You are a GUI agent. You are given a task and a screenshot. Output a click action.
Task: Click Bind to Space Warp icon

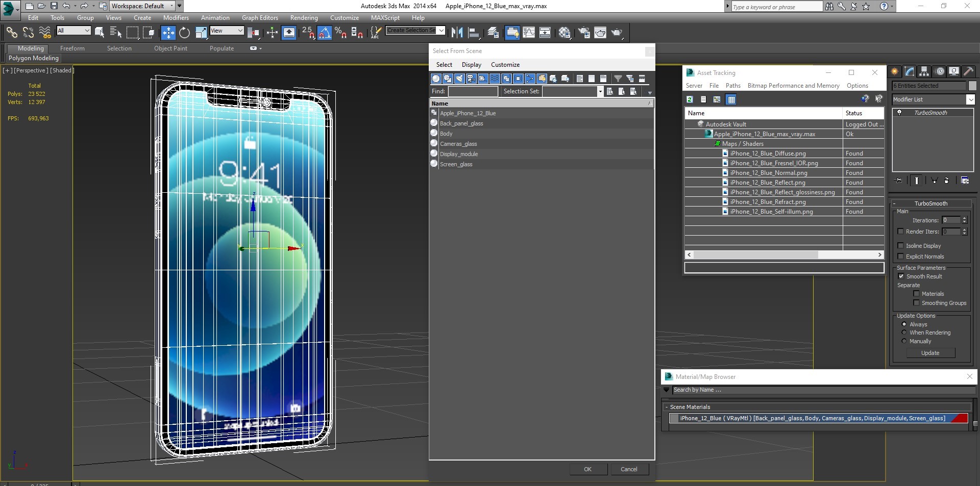pyautogui.click(x=45, y=33)
